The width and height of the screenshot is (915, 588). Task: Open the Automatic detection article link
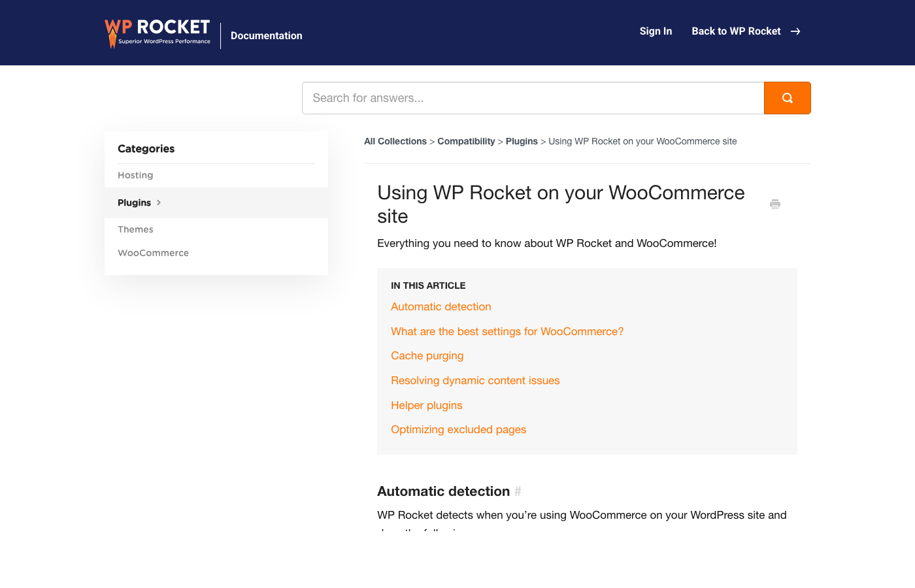click(x=441, y=306)
